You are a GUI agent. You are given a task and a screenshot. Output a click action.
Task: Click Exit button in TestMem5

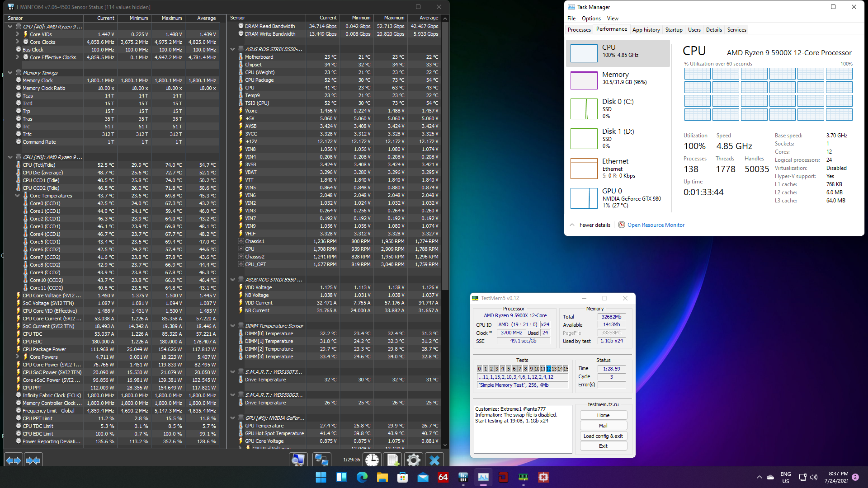tap(603, 446)
